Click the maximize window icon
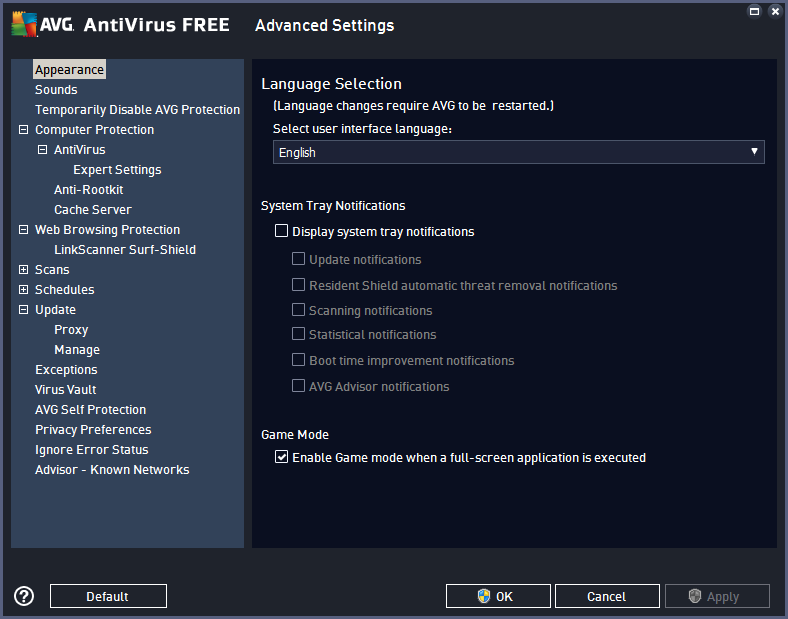The height and width of the screenshot is (619, 788). point(754,11)
